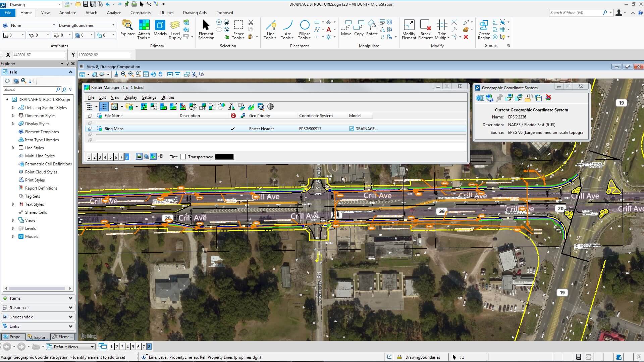
Task: Select the Element Selection tool
Action: [206, 30]
